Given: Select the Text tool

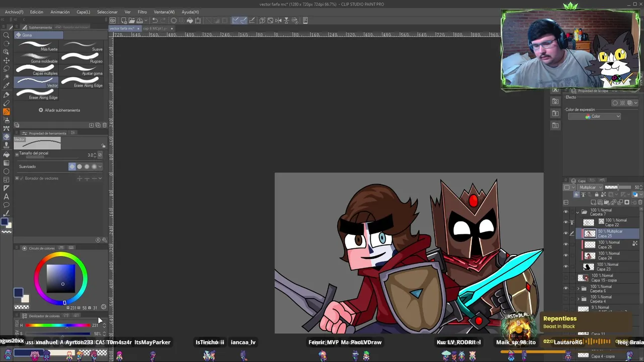Looking at the screenshot, I should (7, 197).
